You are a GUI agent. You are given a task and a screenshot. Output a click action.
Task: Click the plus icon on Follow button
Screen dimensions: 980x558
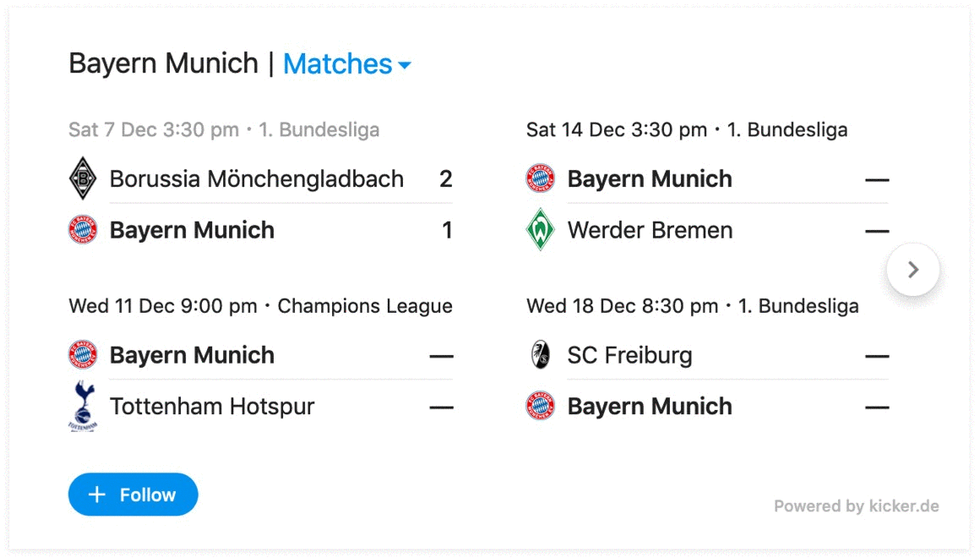pos(97,495)
